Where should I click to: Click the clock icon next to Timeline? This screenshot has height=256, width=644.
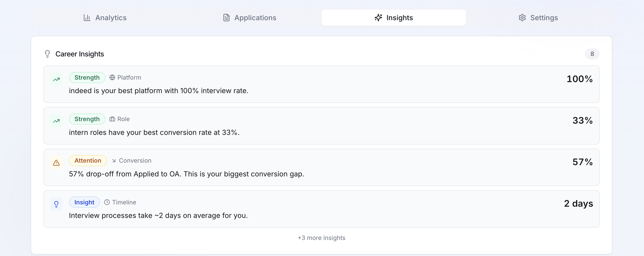click(x=107, y=202)
